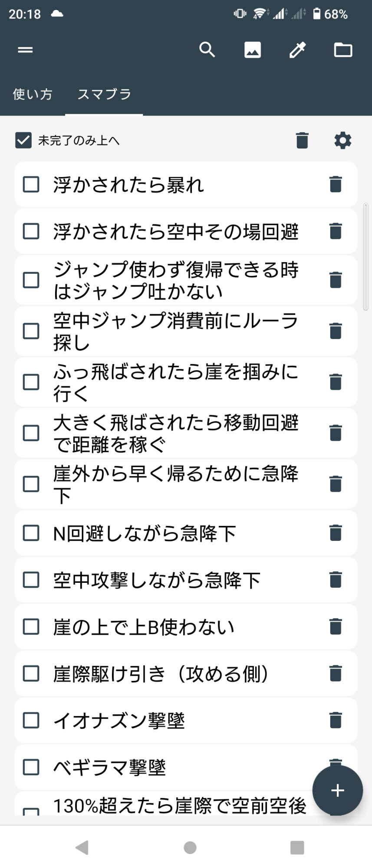Open the image picker icon
The width and height of the screenshot is (372, 868).
pyautogui.click(x=253, y=50)
